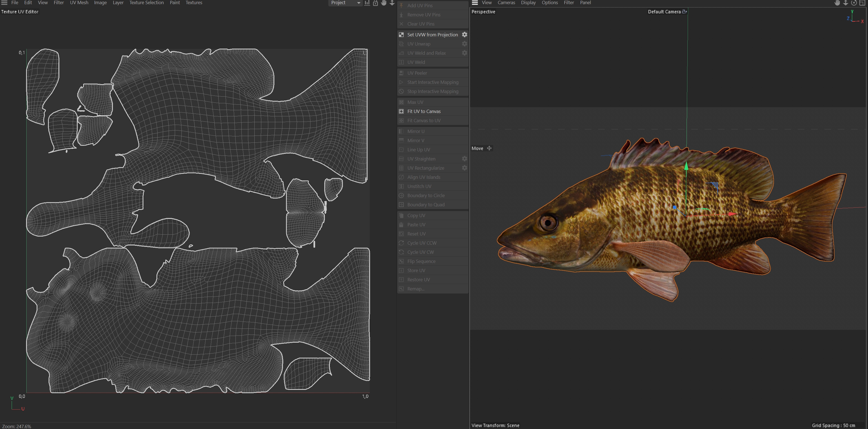Viewport: 868px width, 429px height.
Task: Toggle the Move tool options icon
Action: (x=489, y=148)
